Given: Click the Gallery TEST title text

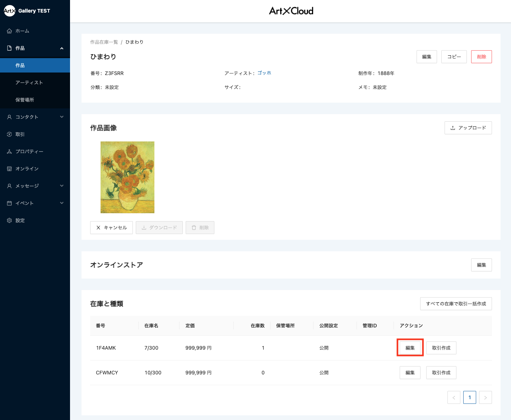Looking at the screenshot, I should [x=34, y=11].
